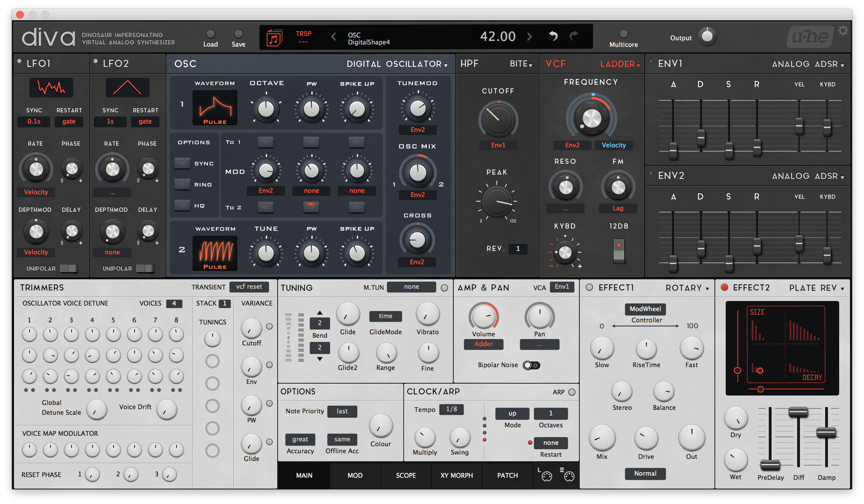Screen dimensions: 864x504
Task: Toggle LFO1 UNIPOLAR switch
Action: [x=69, y=268]
